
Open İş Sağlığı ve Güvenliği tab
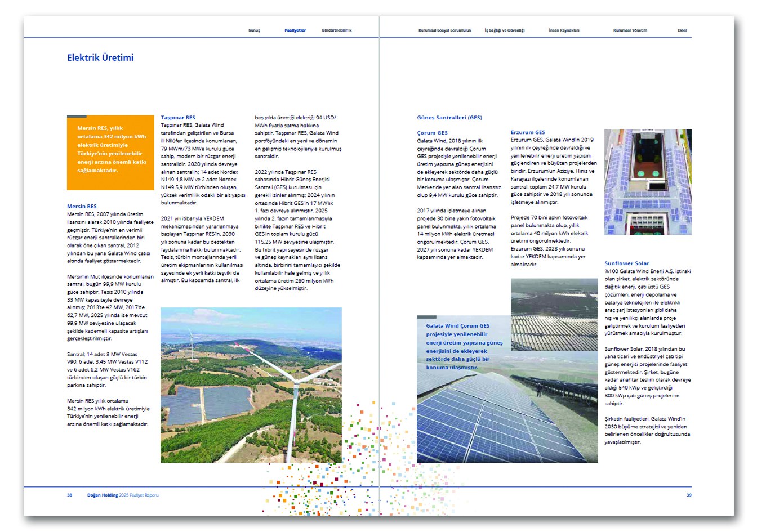click(505, 30)
